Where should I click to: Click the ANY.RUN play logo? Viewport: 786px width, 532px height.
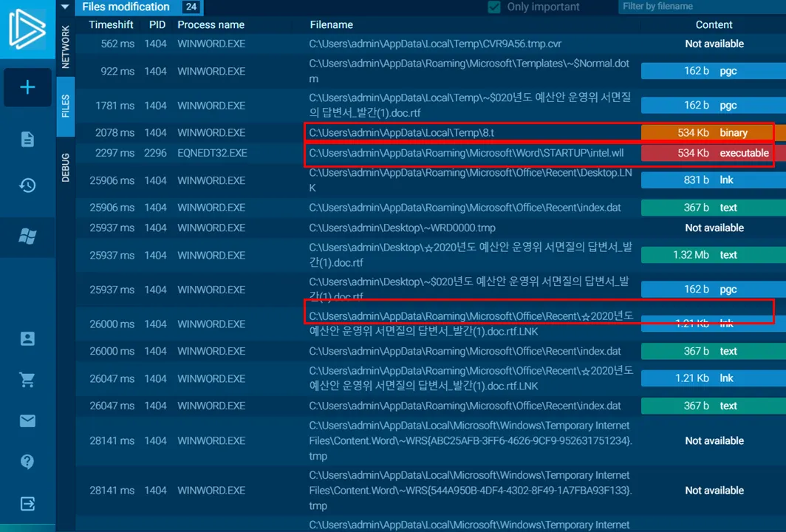tap(27, 29)
